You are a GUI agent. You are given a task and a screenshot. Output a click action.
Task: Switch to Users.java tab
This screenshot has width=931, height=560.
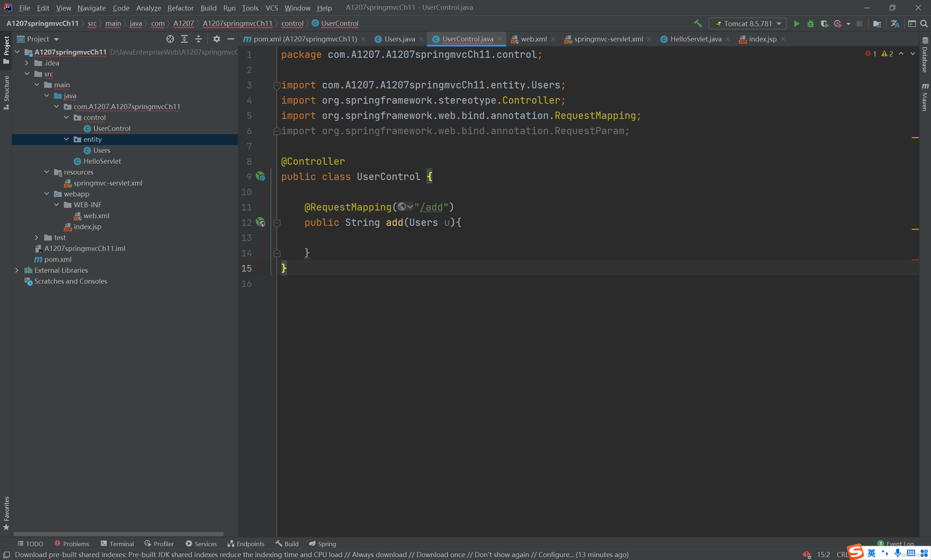399,39
